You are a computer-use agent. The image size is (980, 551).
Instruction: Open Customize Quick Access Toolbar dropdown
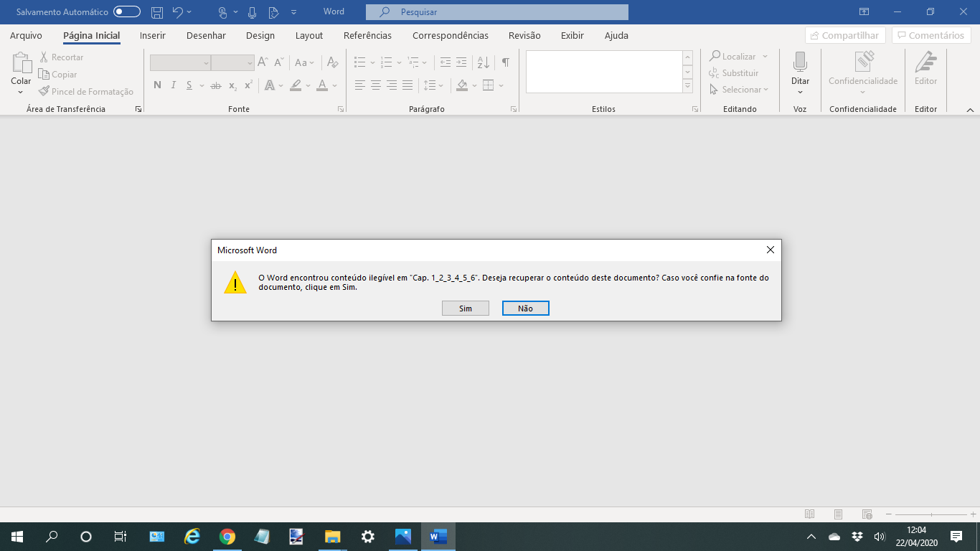293,12
